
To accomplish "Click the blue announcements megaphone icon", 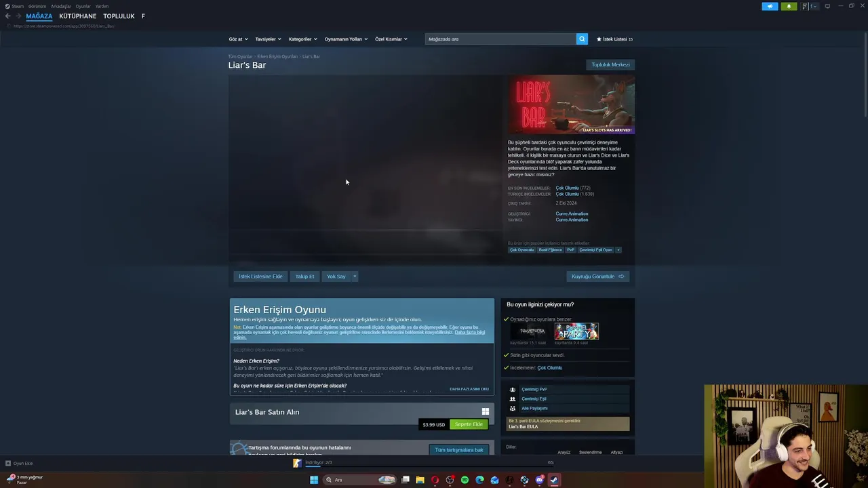I will coord(770,6).
